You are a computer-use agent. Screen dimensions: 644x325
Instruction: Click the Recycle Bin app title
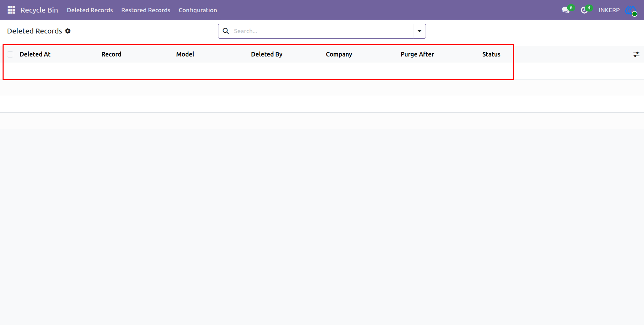pos(39,10)
